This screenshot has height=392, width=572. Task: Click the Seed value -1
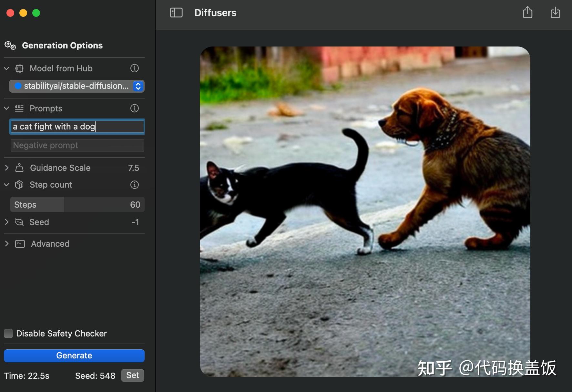pyautogui.click(x=135, y=222)
